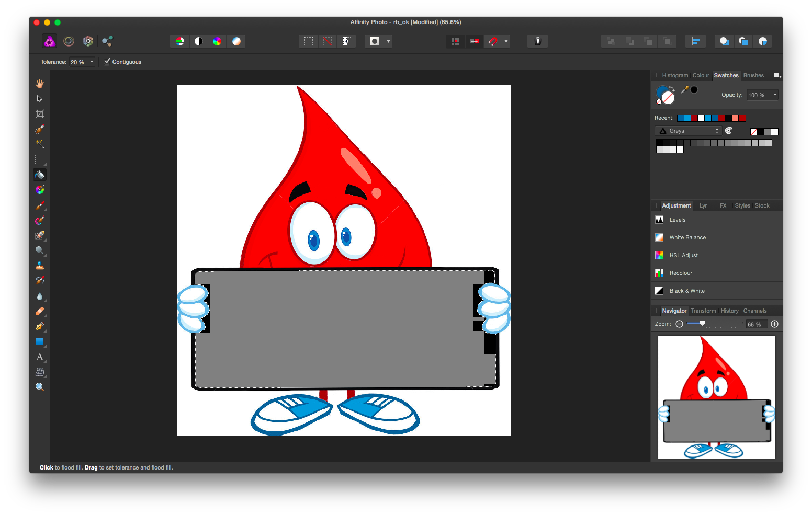Switch to the History tab
This screenshot has width=812, height=515.
(729, 311)
